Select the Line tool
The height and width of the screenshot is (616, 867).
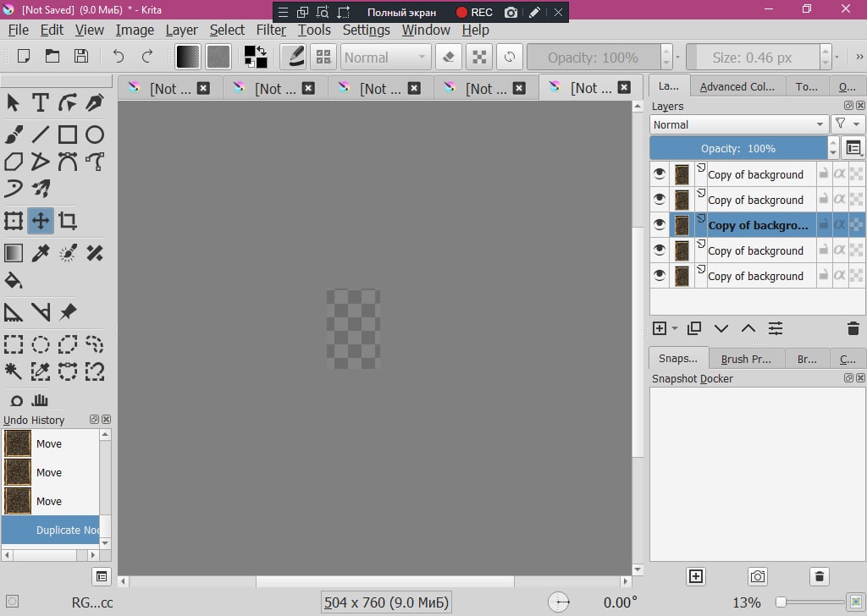pyautogui.click(x=41, y=135)
